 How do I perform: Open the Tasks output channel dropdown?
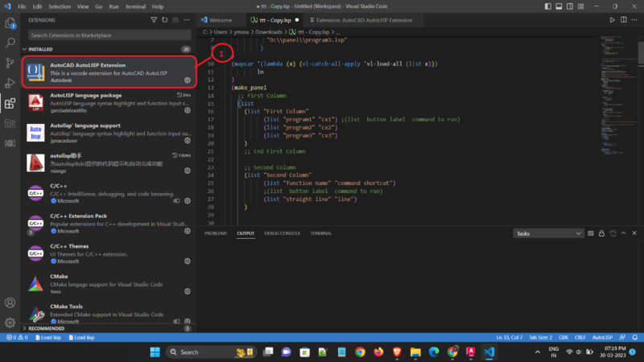click(x=548, y=233)
